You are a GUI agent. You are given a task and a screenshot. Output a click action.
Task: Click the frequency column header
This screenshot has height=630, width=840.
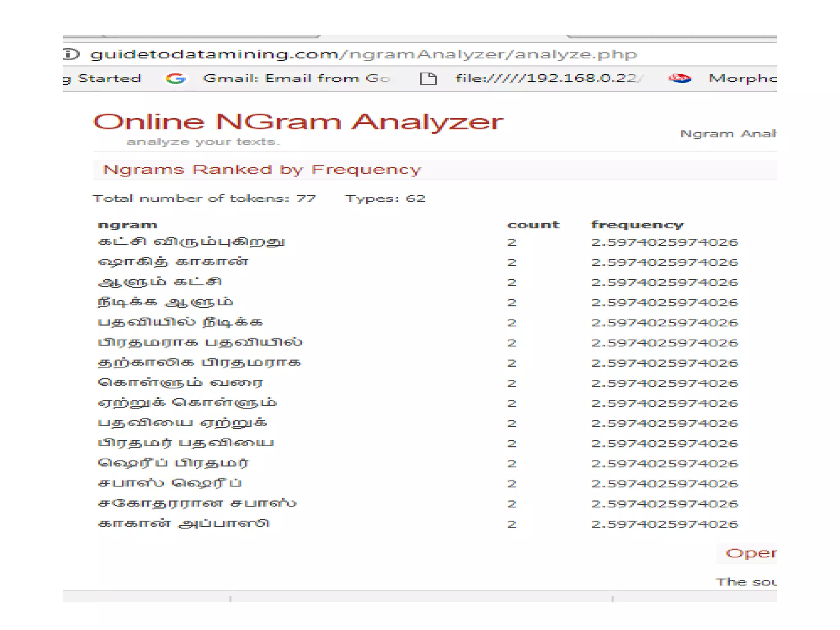coord(637,225)
